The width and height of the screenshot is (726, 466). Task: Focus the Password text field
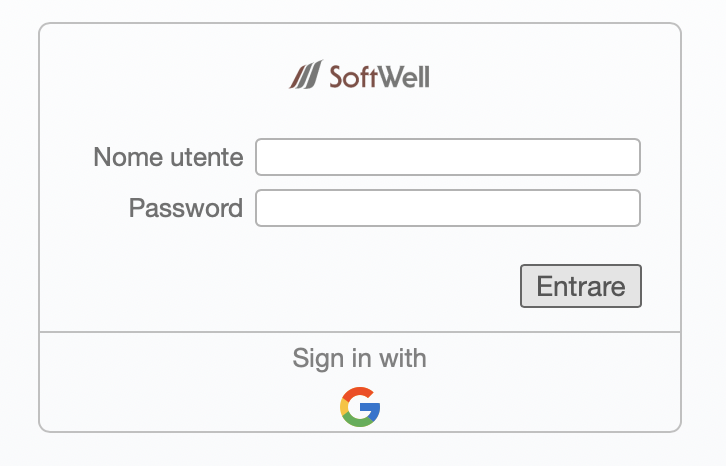pos(447,208)
